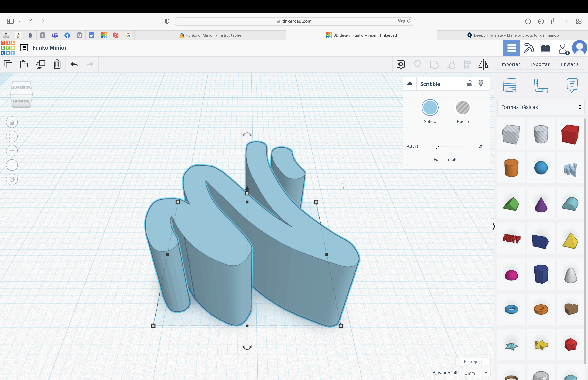The height and width of the screenshot is (380, 588).
Task: Click the SUPERIOR face of view cube
Action: [21, 87]
